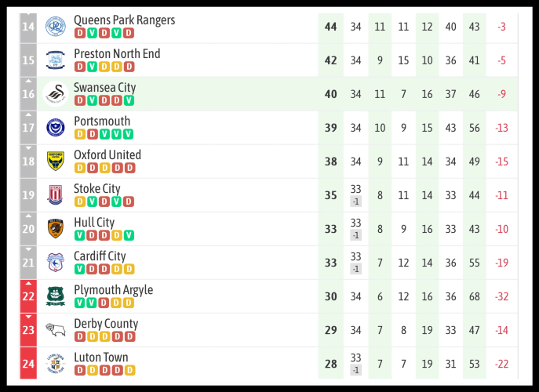Select the position 22 relegation marker
This screenshot has width=539, height=392.
28,296
